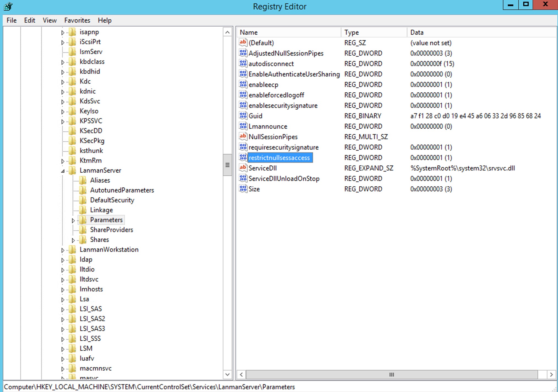The width and height of the screenshot is (558, 392).
Task: Click the Size DWORD value icon
Action: [x=243, y=189]
